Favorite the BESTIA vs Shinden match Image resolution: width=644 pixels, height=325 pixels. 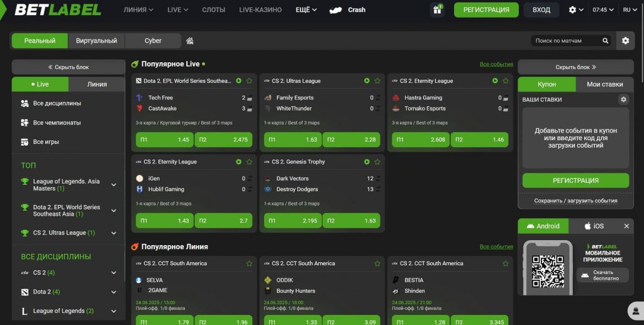pos(506,263)
